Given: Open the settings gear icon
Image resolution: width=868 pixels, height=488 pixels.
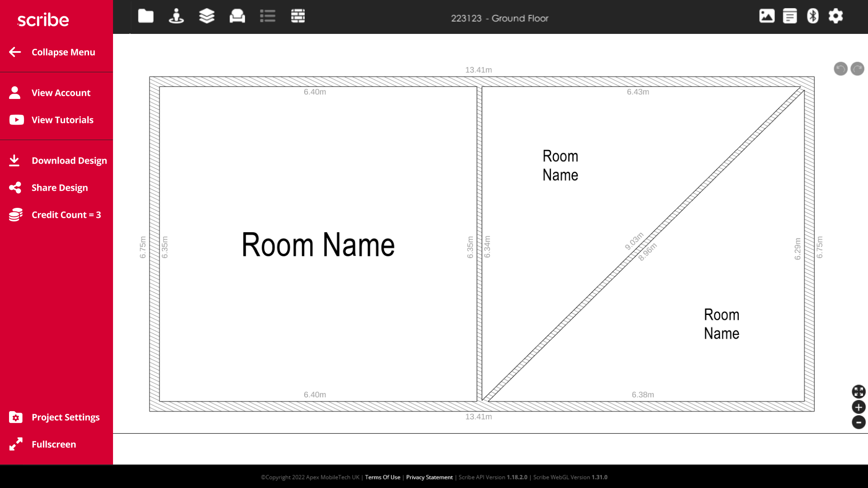Looking at the screenshot, I should (x=835, y=16).
